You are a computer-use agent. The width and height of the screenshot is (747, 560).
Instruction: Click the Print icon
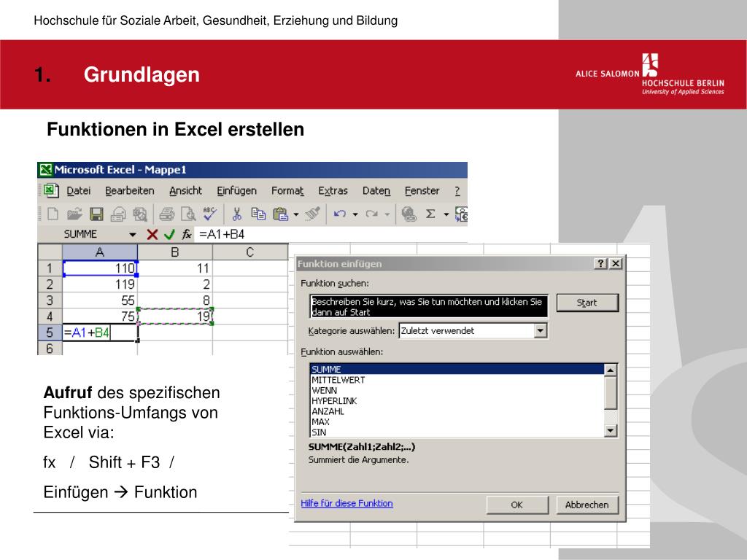coord(167,214)
